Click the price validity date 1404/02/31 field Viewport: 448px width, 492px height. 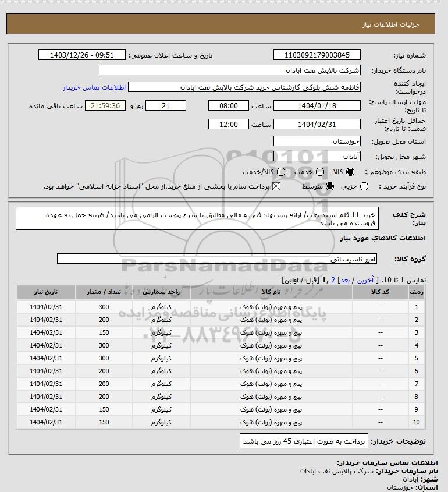point(317,124)
